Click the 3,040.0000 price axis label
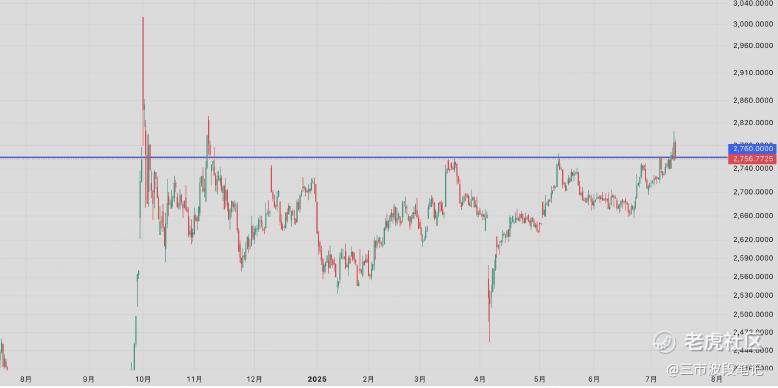 [753, 4]
